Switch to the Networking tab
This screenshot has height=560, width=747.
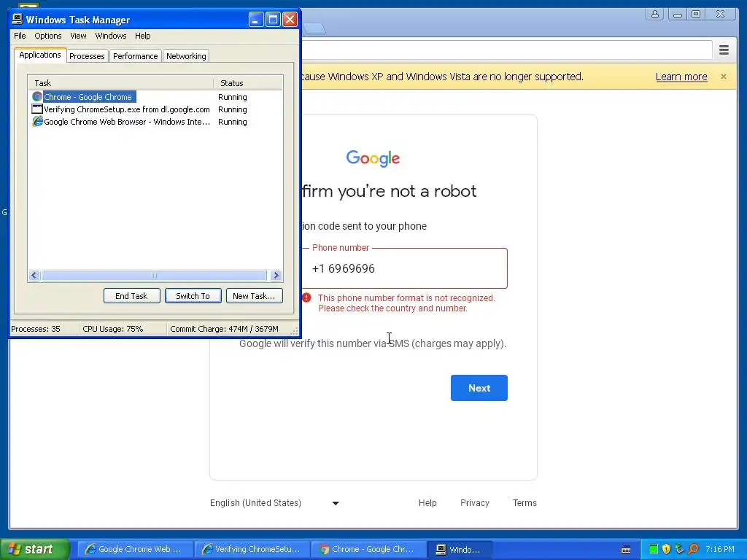(x=186, y=56)
